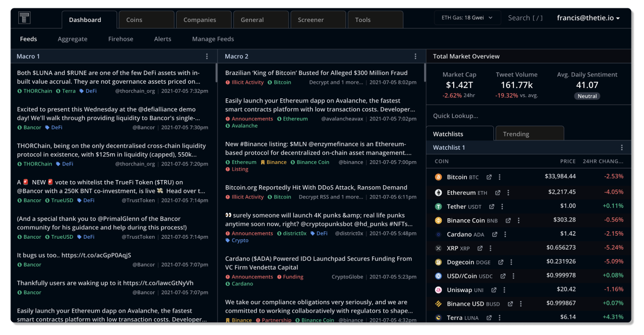This screenshot has width=644, height=335.
Task: Open USD//Coin USDC external link icon
Action: 503,276
